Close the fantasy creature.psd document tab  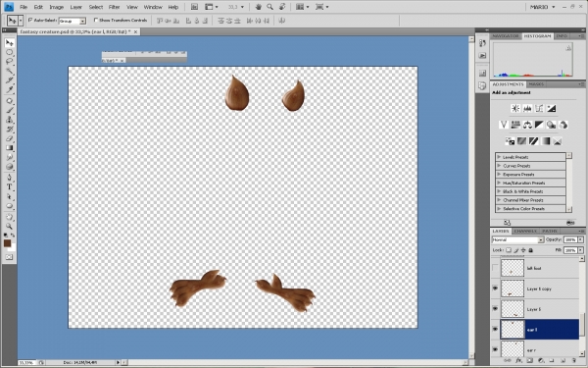click(x=136, y=32)
